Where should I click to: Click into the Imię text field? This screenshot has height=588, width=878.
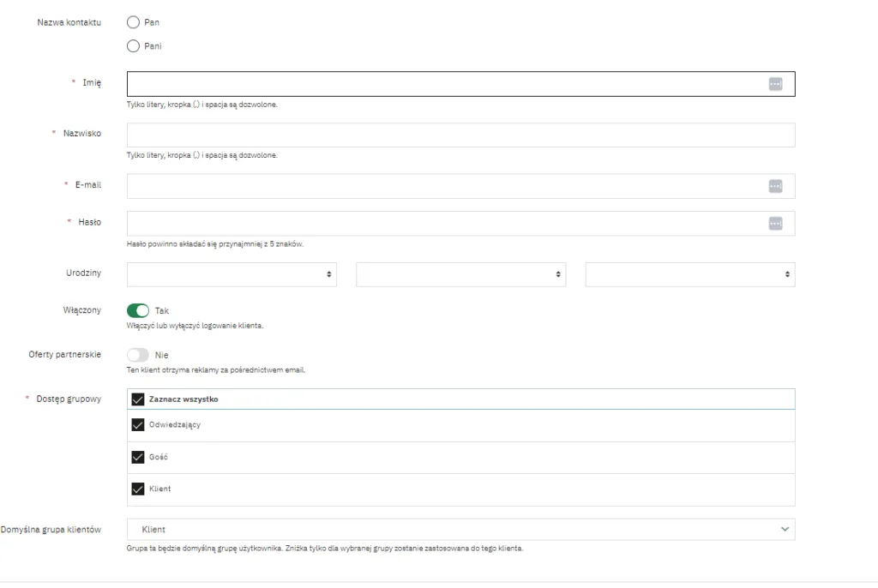click(446, 84)
